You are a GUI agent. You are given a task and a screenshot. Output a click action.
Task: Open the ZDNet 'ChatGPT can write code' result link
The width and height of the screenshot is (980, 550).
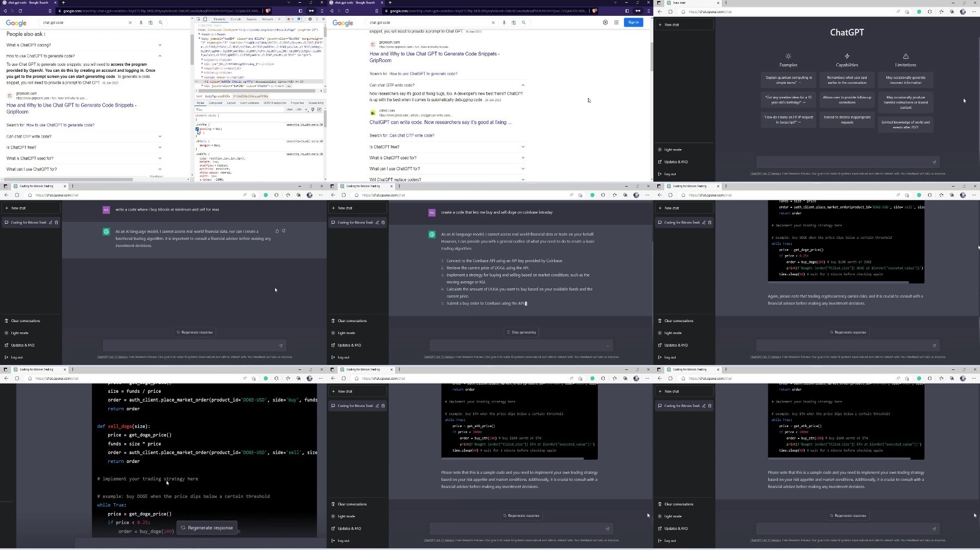click(x=440, y=122)
